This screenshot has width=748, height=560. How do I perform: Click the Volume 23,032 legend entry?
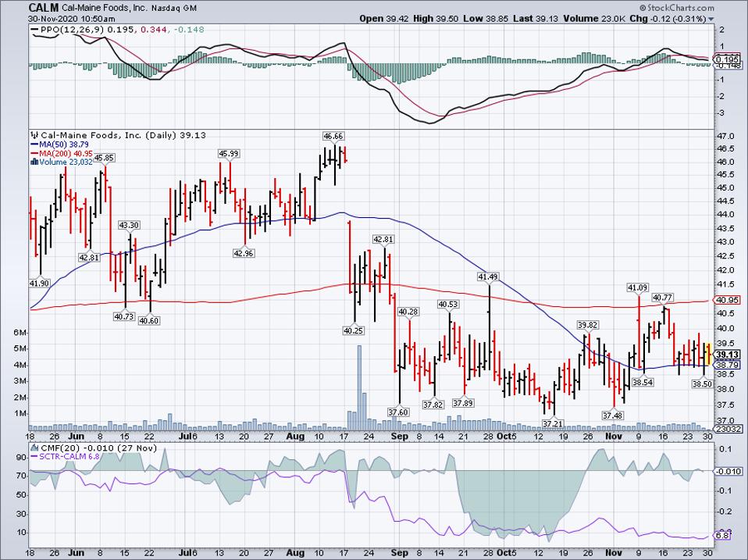(66, 162)
